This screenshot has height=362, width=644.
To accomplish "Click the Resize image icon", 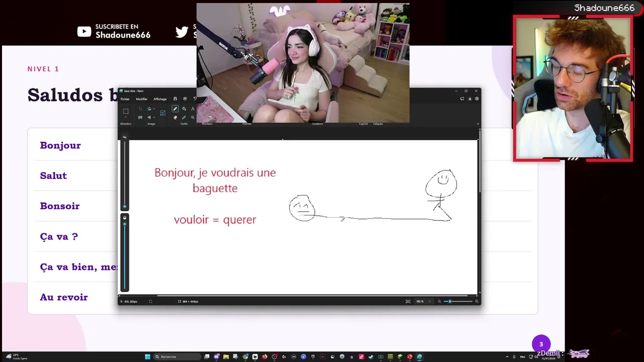I will pos(163,113).
